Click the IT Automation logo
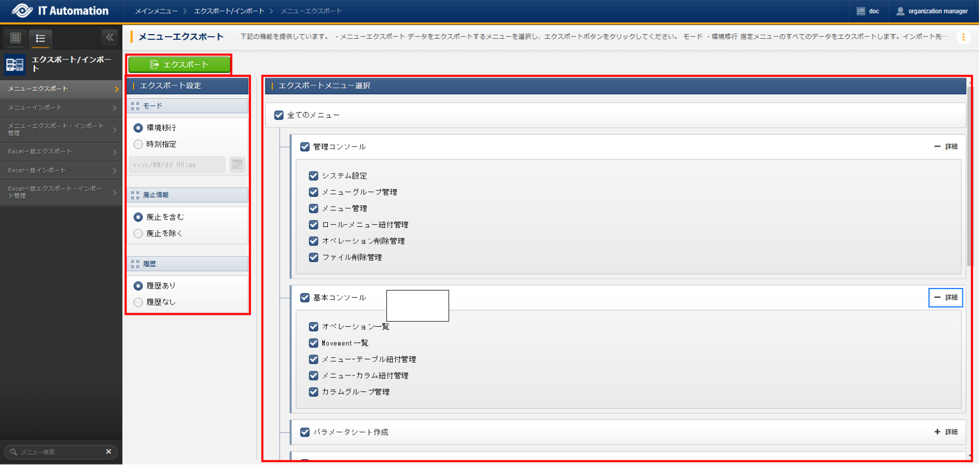 tap(60, 11)
